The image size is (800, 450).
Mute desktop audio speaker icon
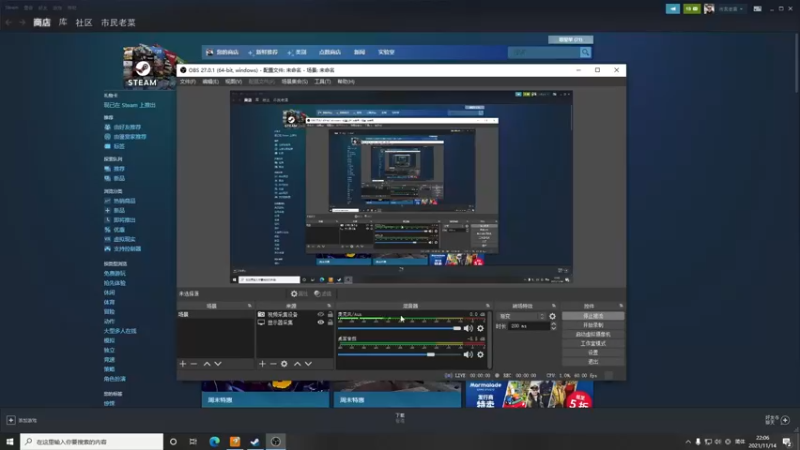[x=468, y=355]
